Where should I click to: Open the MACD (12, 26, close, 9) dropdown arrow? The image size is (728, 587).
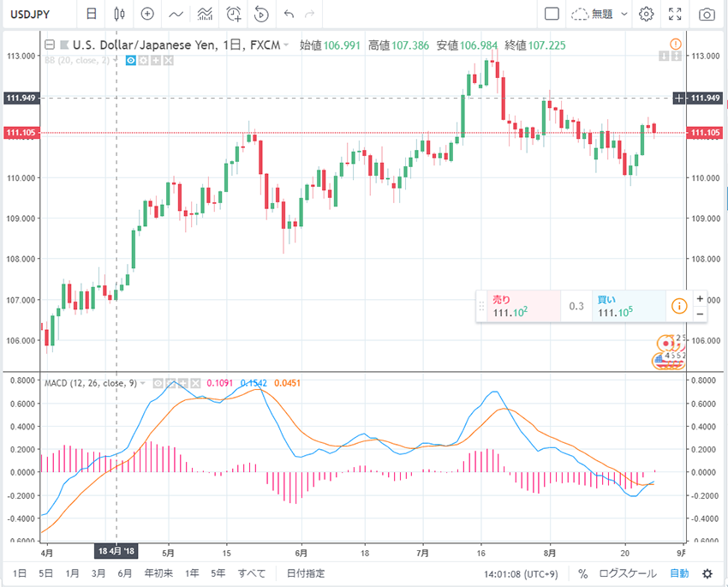143,383
